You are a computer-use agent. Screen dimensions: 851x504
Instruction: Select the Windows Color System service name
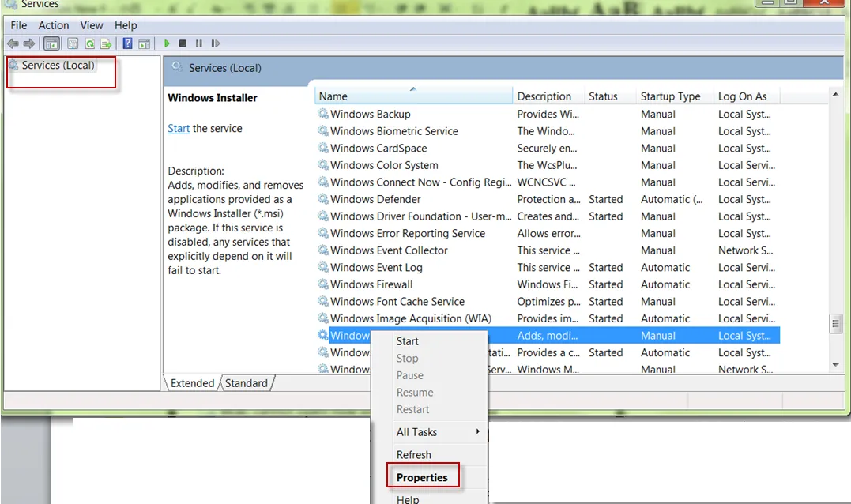pyautogui.click(x=384, y=165)
